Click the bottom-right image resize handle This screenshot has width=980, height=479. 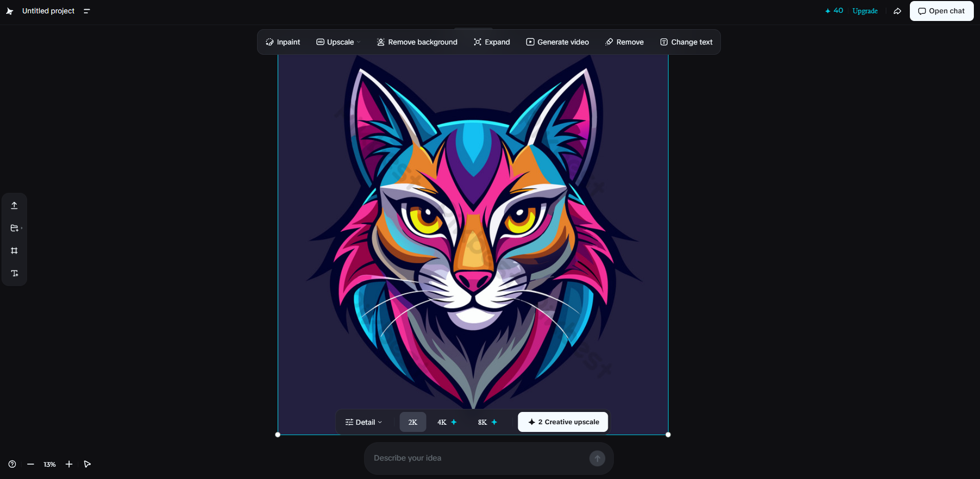668,434
